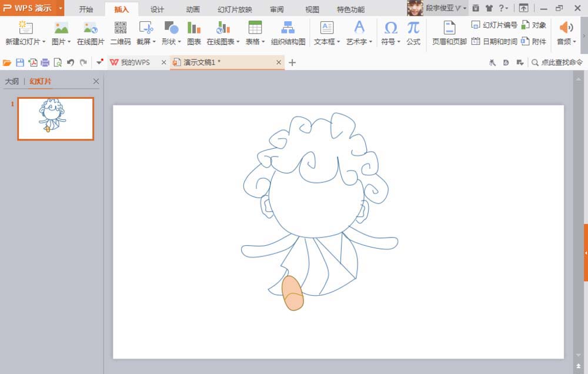Click the 截屏 screenshot tool icon

pos(145,28)
